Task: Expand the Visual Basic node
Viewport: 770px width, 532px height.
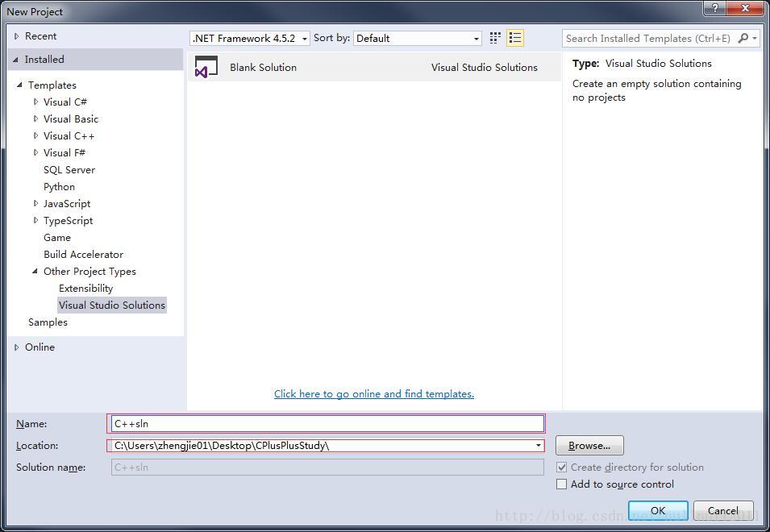Action: pos(35,118)
